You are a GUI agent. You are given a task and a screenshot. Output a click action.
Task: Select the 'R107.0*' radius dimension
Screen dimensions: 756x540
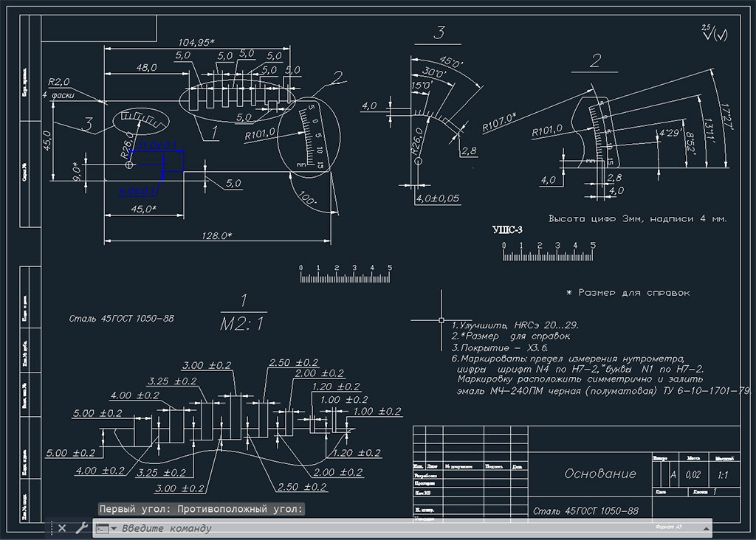499,122
